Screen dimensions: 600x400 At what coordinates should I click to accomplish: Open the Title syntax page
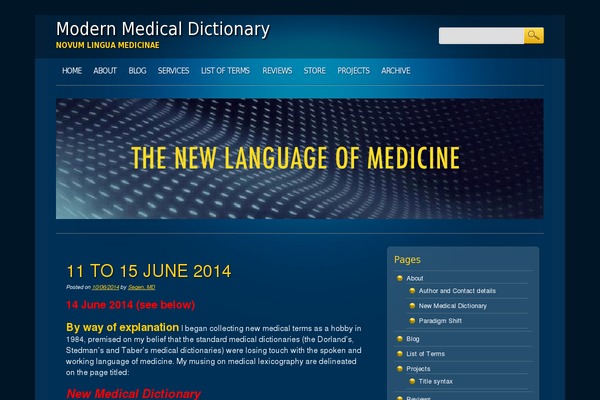tap(435, 381)
